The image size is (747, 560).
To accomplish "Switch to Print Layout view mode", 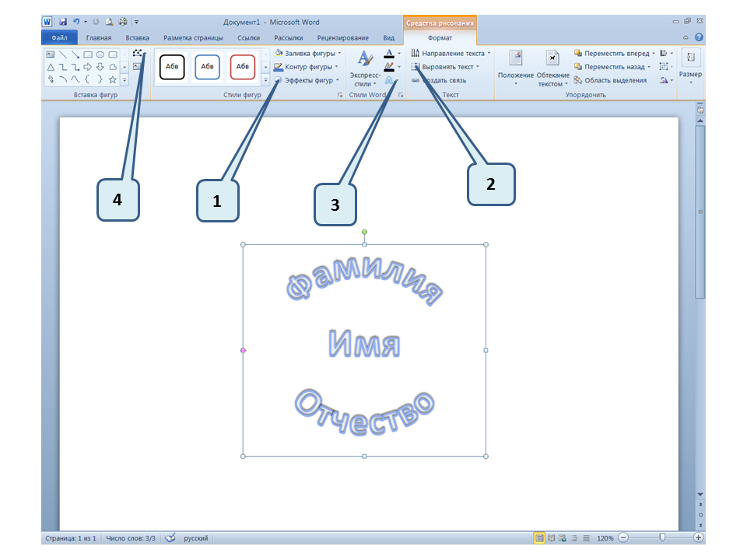I will tap(539, 538).
